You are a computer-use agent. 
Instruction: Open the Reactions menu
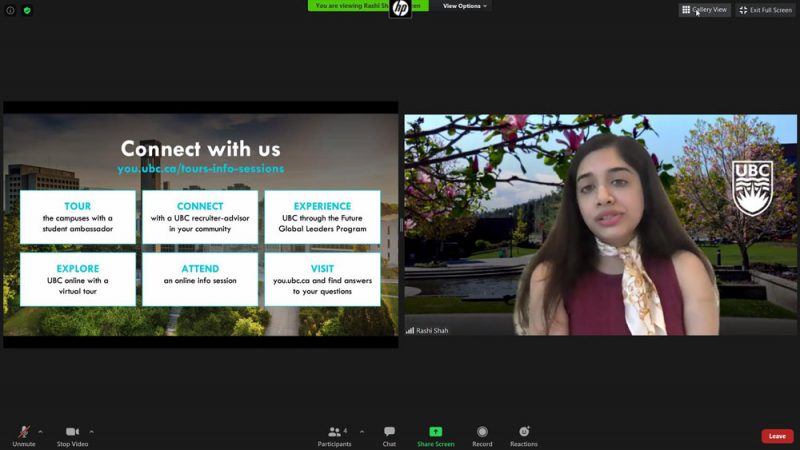coord(524,436)
